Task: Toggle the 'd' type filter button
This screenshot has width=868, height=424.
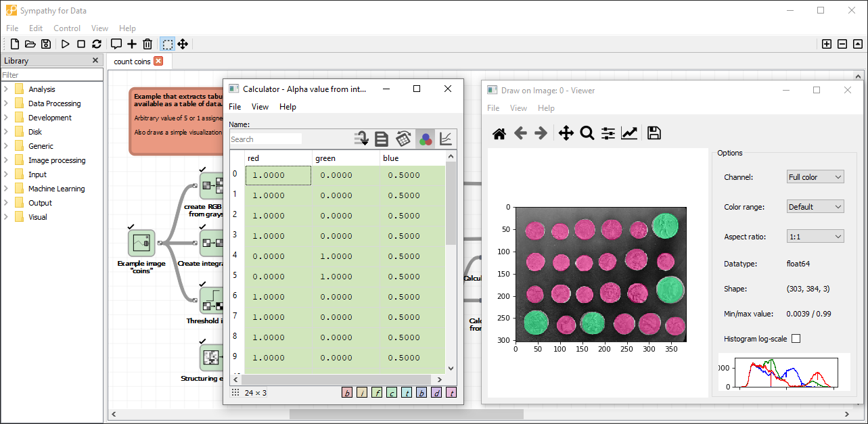Action: pyautogui.click(x=436, y=392)
